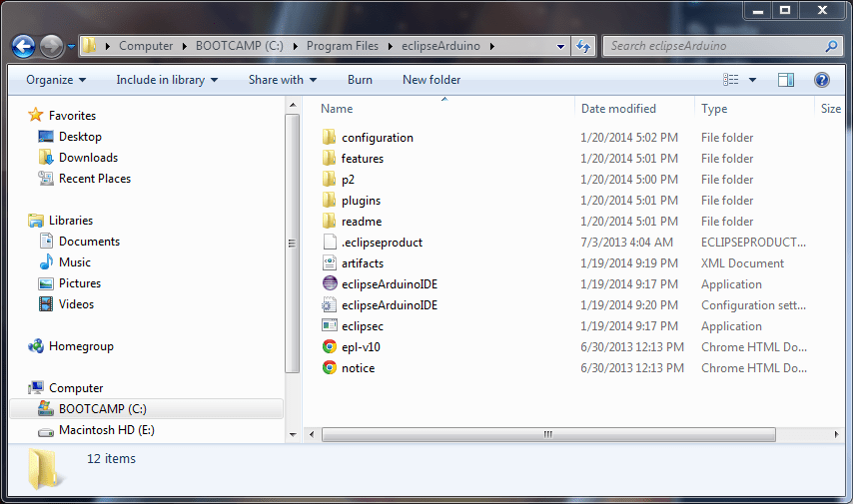
Task: Select Program Files in the address breadcrumb
Action: pos(343,46)
